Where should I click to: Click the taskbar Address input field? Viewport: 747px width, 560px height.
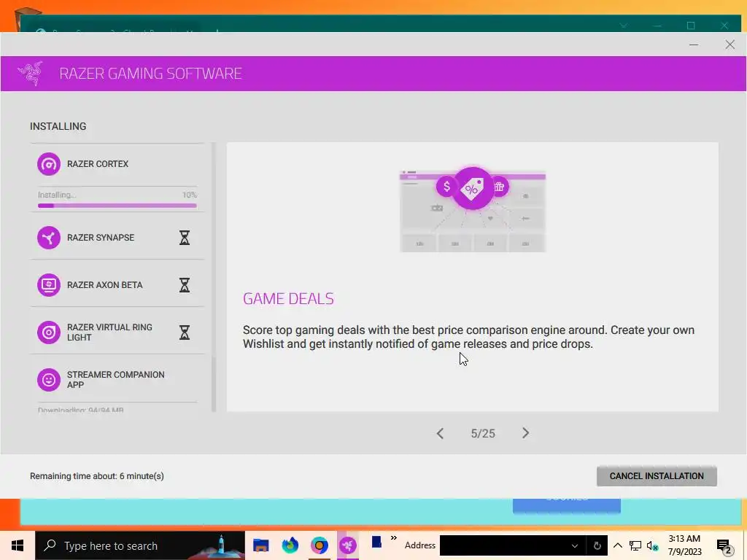(x=503, y=545)
